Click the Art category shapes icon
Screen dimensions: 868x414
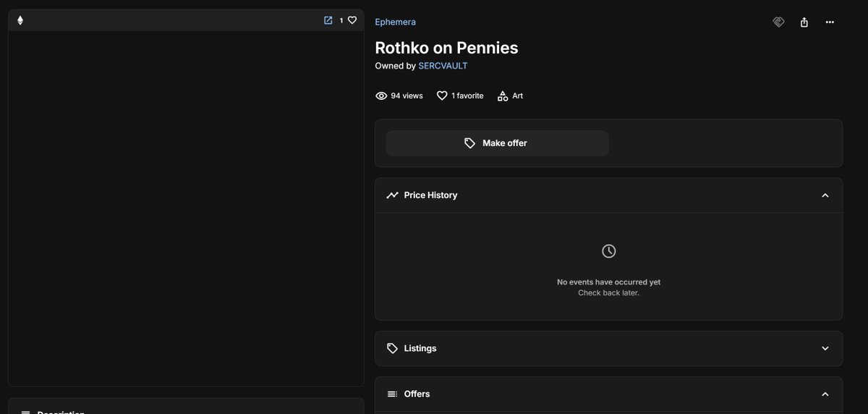tap(503, 96)
